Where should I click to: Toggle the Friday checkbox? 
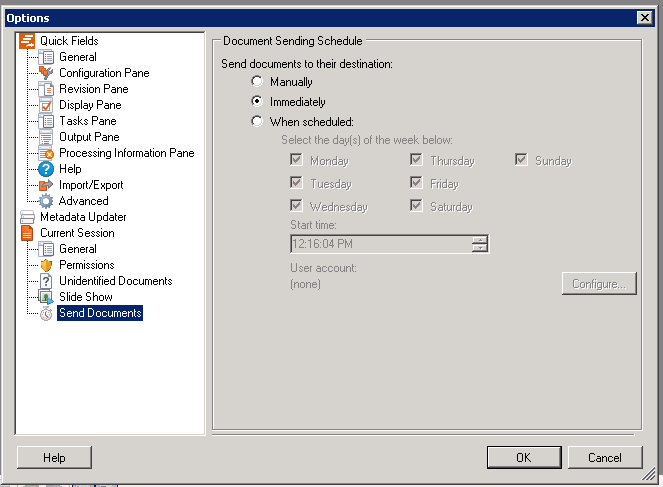416,183
